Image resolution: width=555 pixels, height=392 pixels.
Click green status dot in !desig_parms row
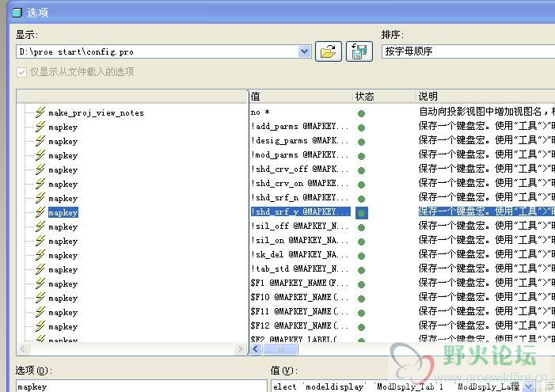[361, 142]
